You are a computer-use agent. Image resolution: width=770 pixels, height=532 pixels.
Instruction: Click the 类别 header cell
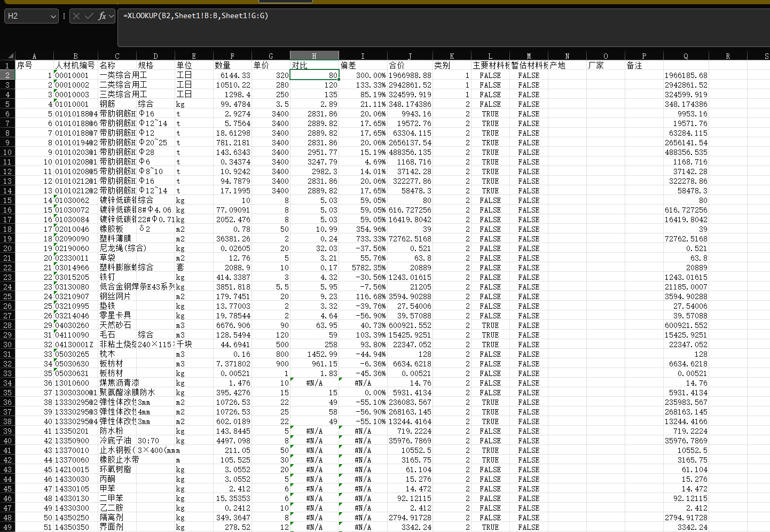coord(452,65)
